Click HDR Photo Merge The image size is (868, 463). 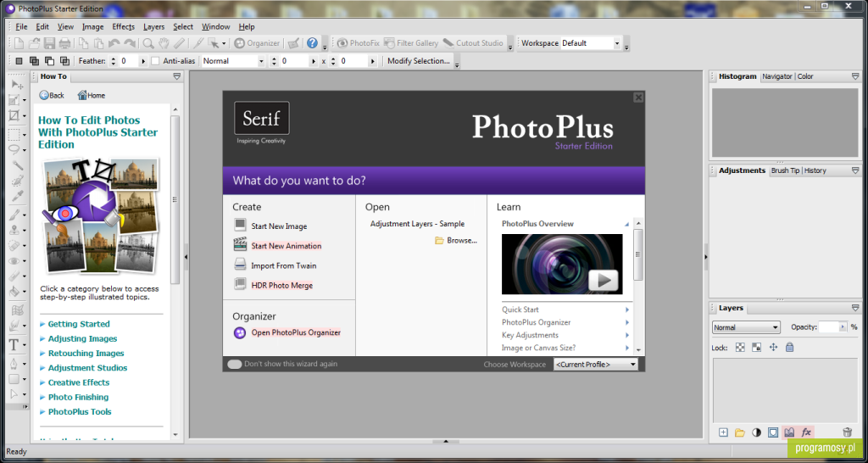[281, 286]
